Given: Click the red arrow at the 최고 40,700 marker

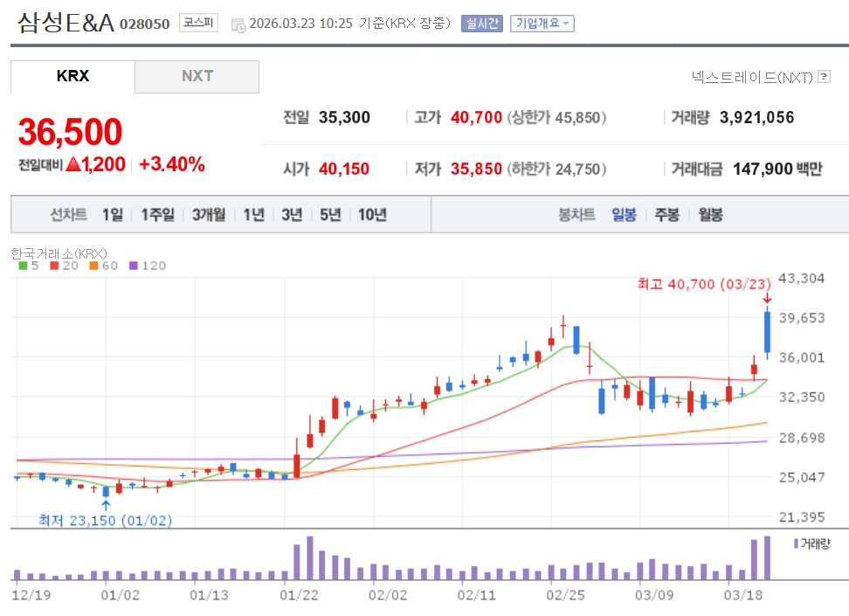Looking at the screenshot, I should click(x=767, y=299).
